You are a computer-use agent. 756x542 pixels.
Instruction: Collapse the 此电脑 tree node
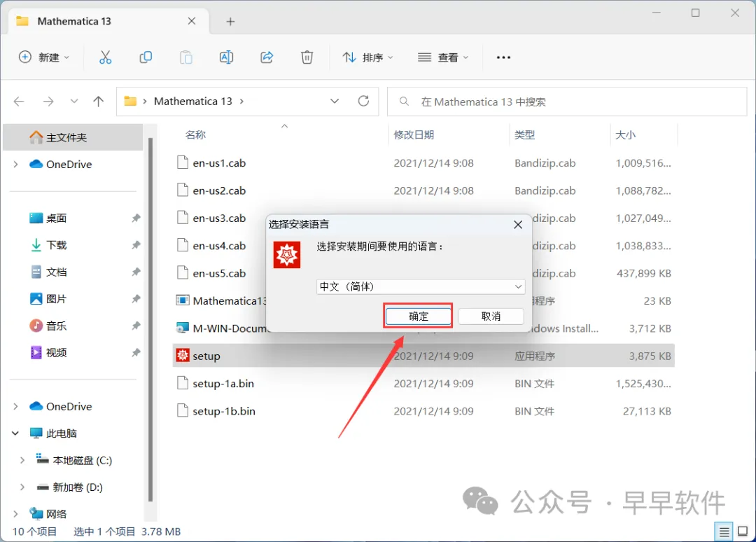(15, 433)
